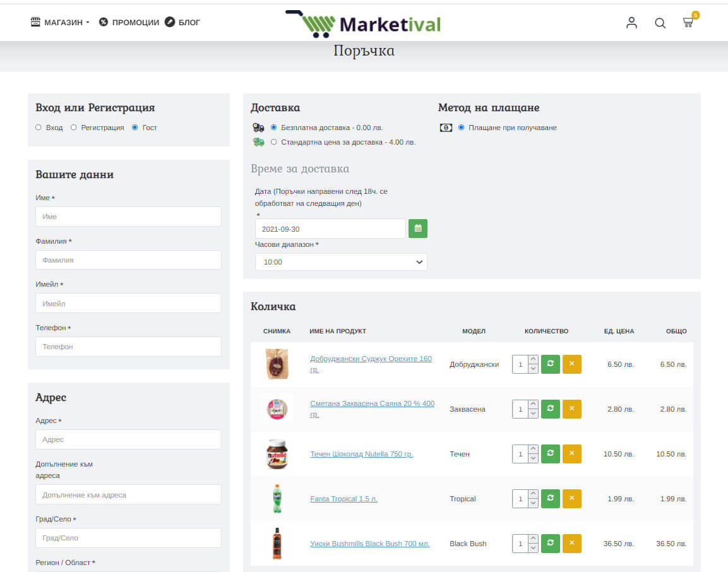Choose Безплатна доставка radio button
This screenshot has height=572, width=728.
tap(273, 127)
